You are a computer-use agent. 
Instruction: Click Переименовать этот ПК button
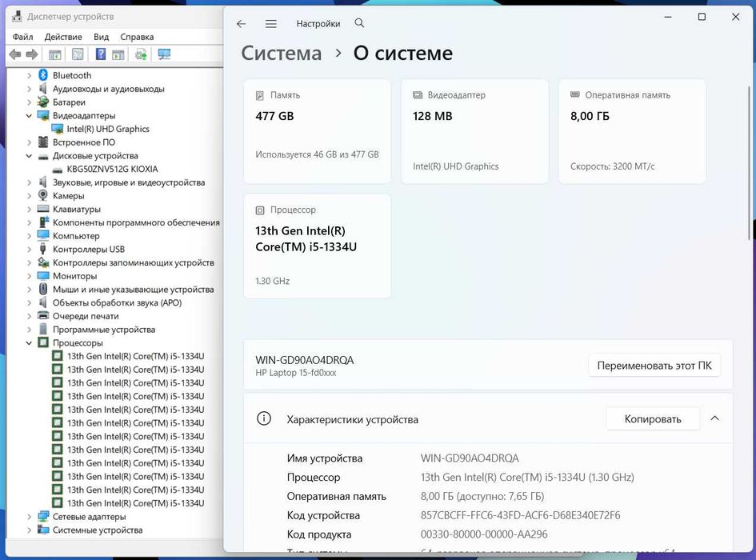pyautogui.click(x=654, y=366)
